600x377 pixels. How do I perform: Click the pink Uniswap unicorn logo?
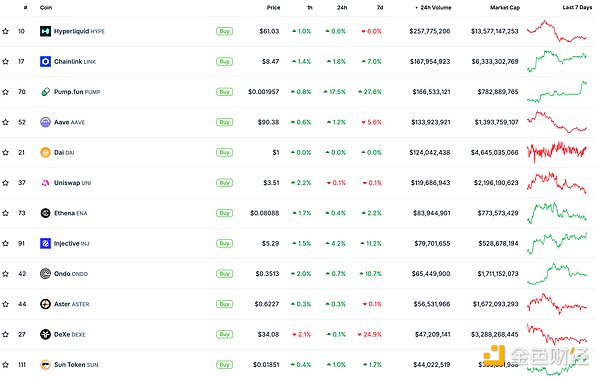[x=45, y=183]
